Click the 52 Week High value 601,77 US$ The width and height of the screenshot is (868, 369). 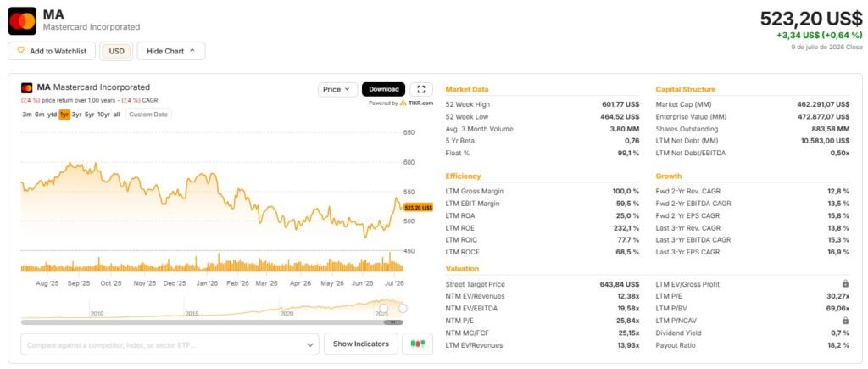tap(620, 104)
